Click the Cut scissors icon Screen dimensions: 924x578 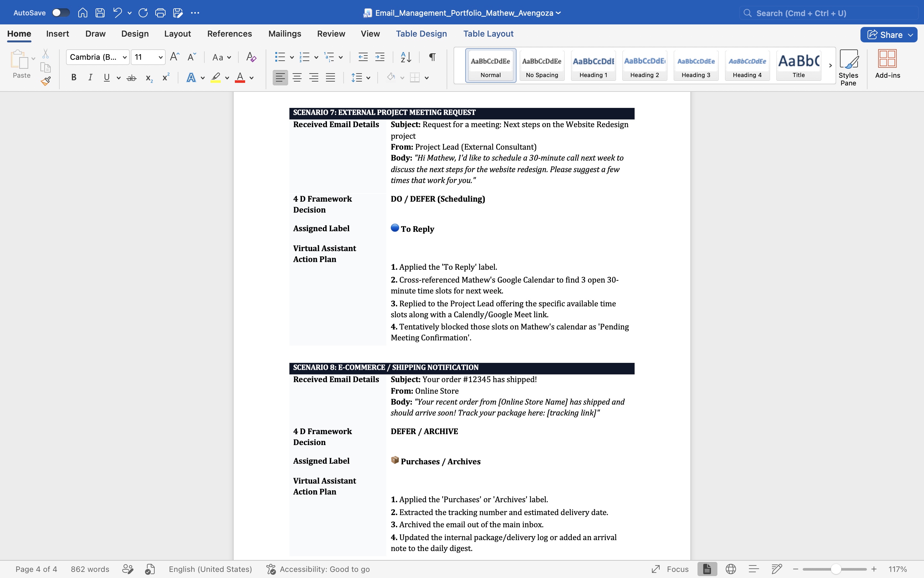[46, 54]
